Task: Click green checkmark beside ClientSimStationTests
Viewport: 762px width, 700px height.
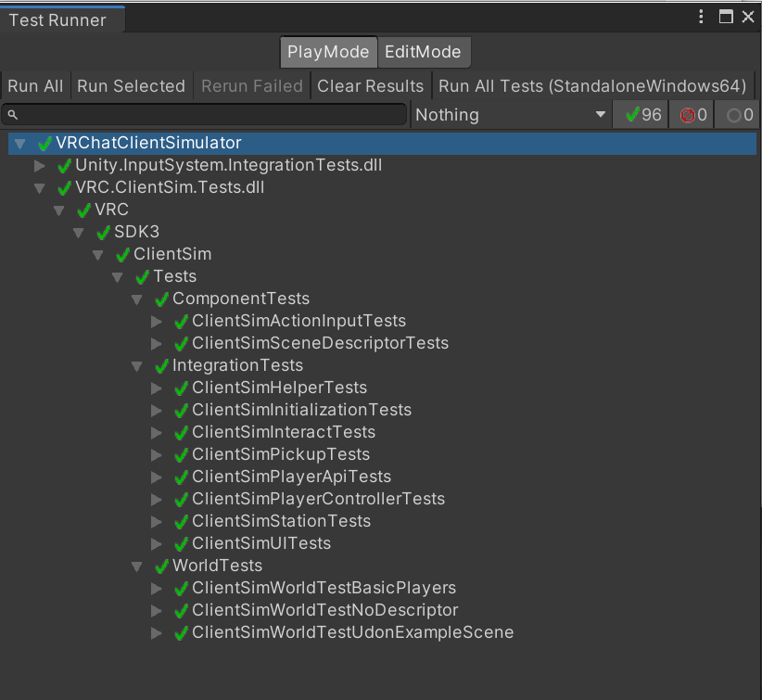Action: pyautogui.click(x=182, y=521)
